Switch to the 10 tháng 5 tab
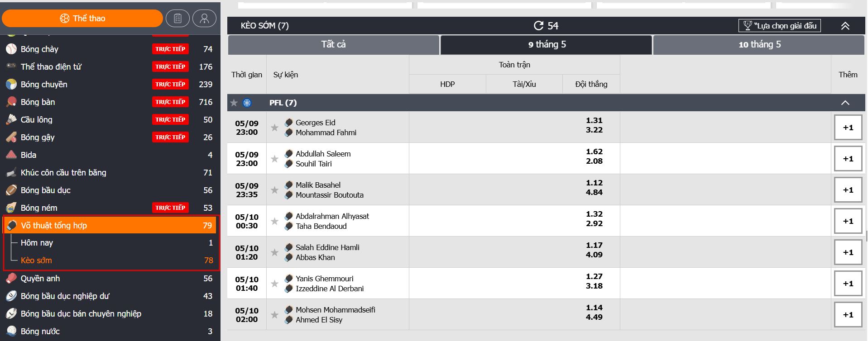This screenshot has height=341, width=868. point(759,44)
